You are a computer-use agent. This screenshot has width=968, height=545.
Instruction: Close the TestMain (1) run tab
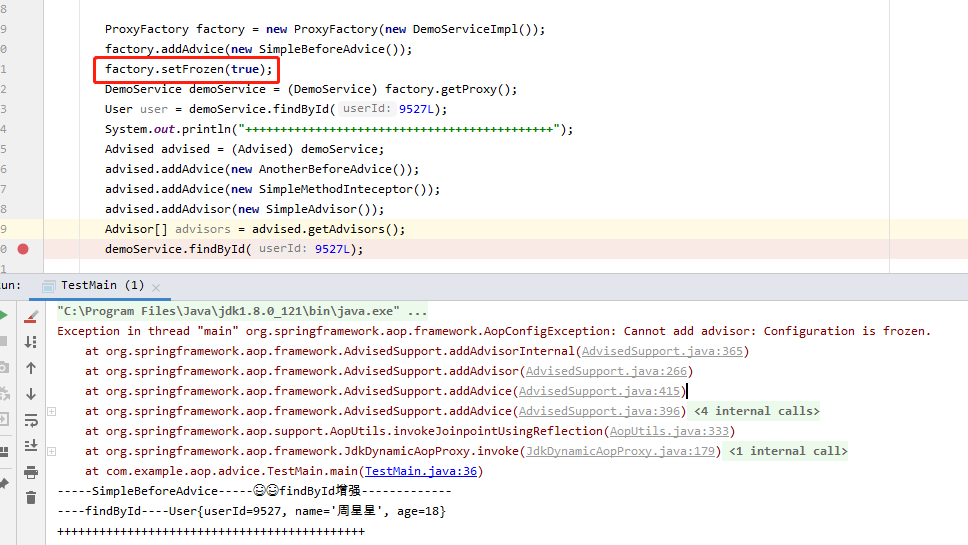(156, 288)
